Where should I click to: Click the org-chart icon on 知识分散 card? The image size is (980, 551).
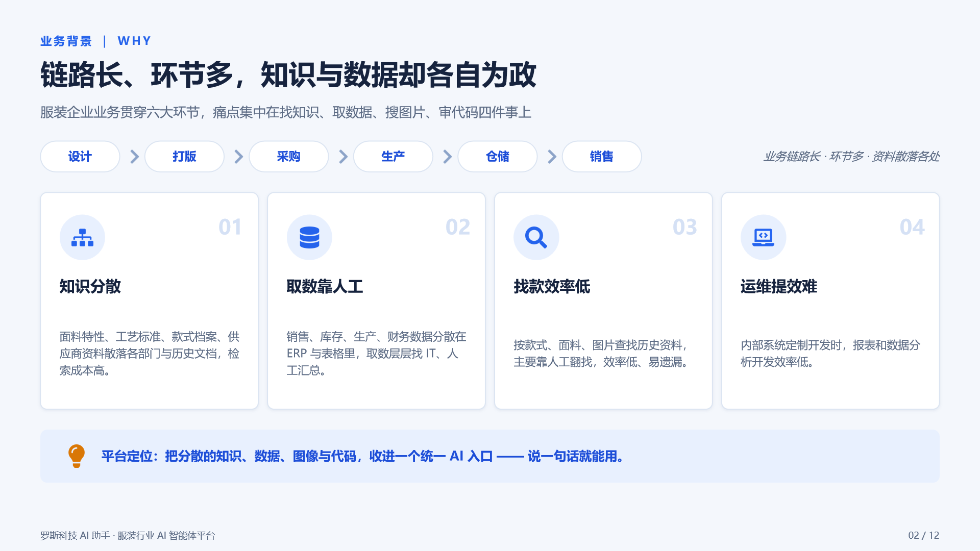(82, 237)
